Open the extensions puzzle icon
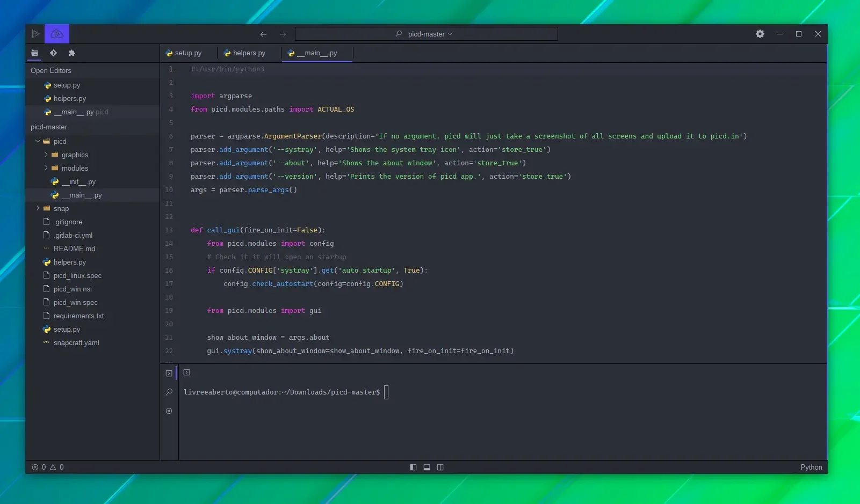 click(72, 53)
